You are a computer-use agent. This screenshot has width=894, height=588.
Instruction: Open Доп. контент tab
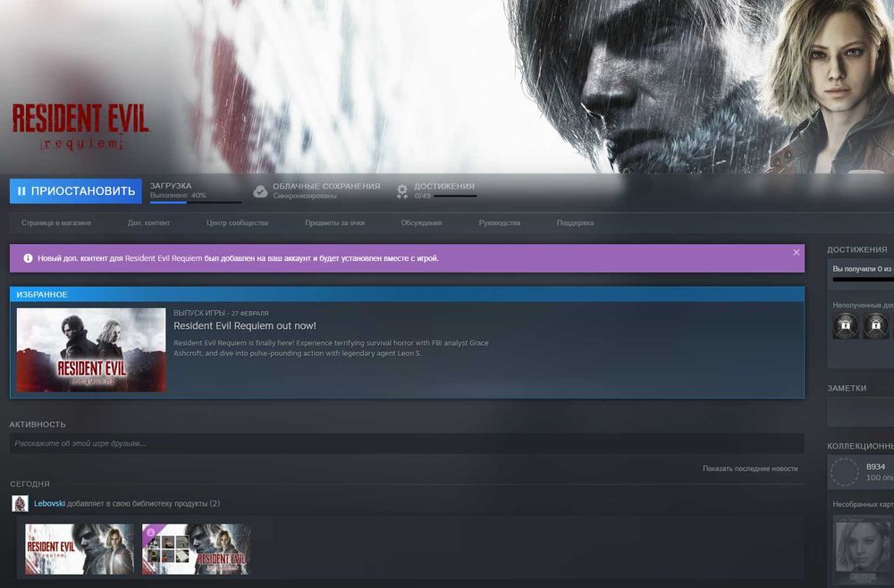148,223
